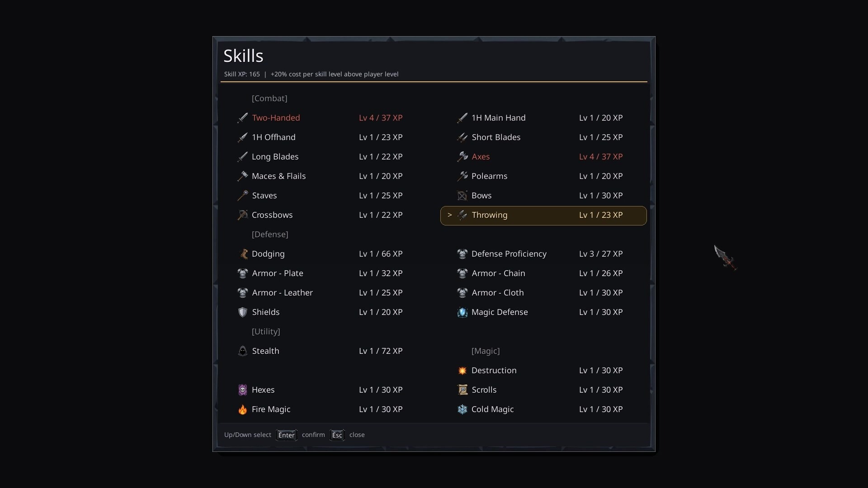
Task: Select the Fire Magic flame icon
Action: (x=242, y=409)
